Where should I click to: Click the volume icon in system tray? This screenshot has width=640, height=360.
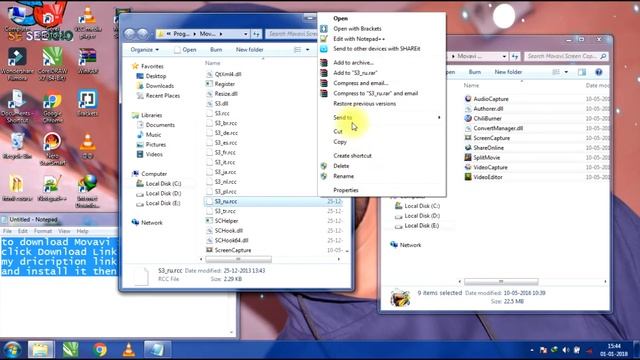click(x=566, y=350)
